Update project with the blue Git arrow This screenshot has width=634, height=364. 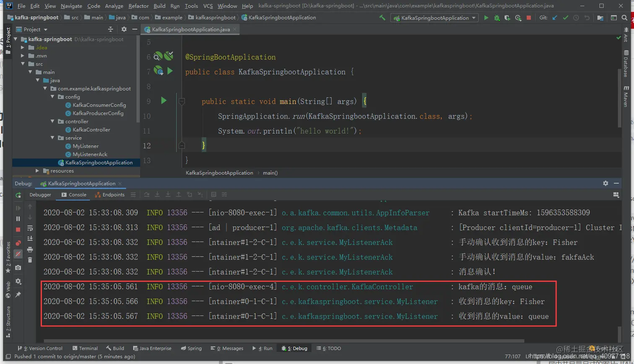tap(555, 18)
